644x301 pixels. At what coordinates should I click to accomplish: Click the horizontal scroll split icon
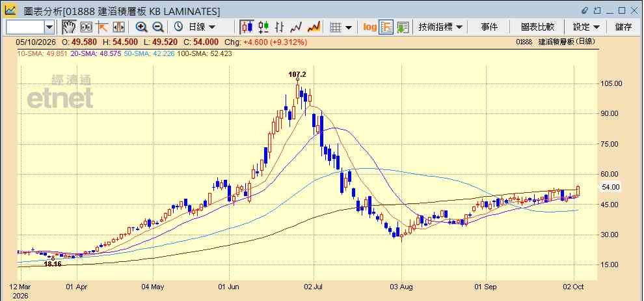[x=118, y=27]
